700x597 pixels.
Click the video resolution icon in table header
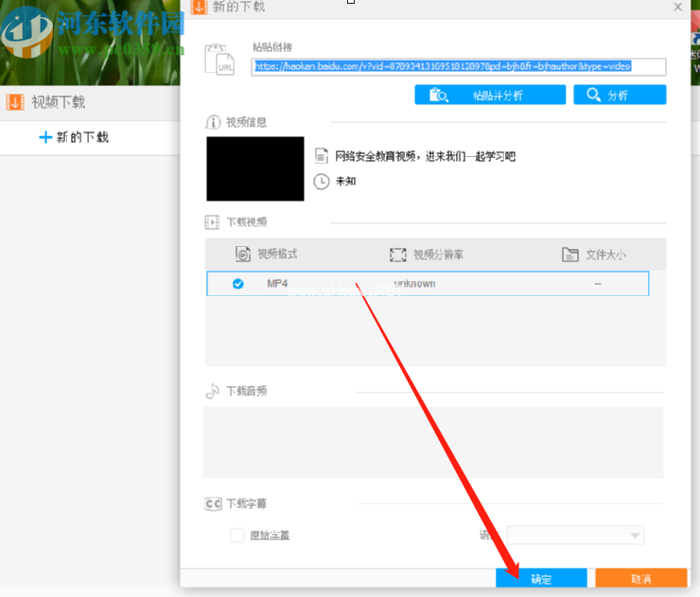(398, 255)
